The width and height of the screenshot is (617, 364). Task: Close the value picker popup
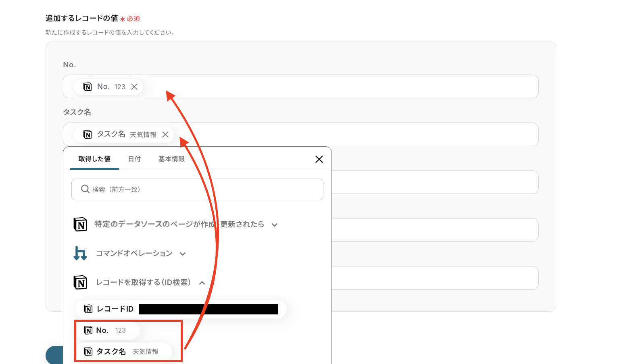[x=319, y=159]
